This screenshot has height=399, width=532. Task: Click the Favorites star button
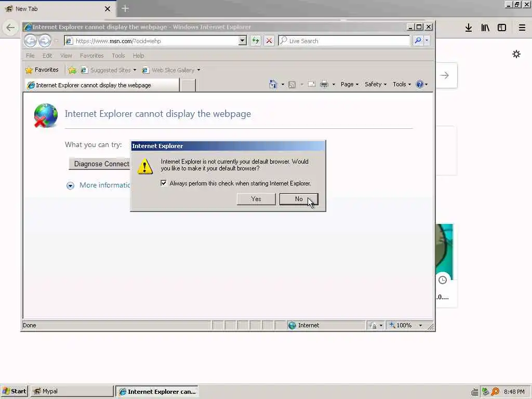42,70
